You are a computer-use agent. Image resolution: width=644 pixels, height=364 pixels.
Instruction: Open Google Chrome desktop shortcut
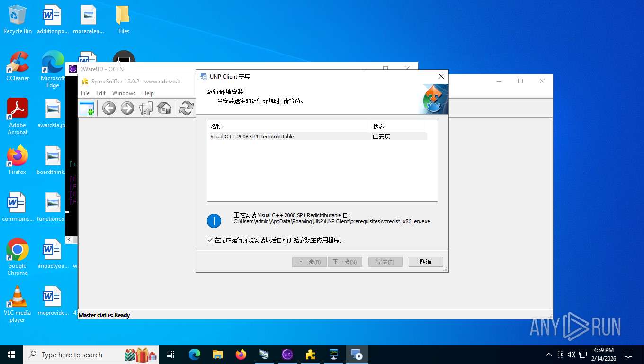point(18,257)
